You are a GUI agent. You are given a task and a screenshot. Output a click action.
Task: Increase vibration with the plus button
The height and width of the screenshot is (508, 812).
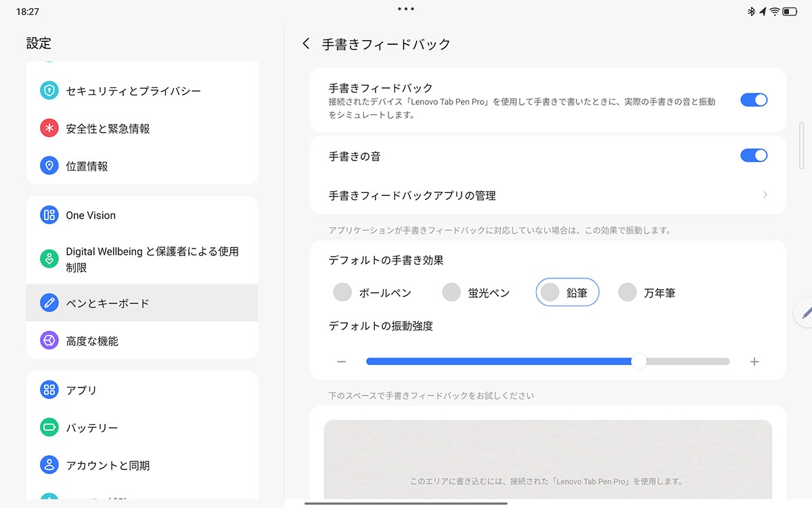click(754, 361)
